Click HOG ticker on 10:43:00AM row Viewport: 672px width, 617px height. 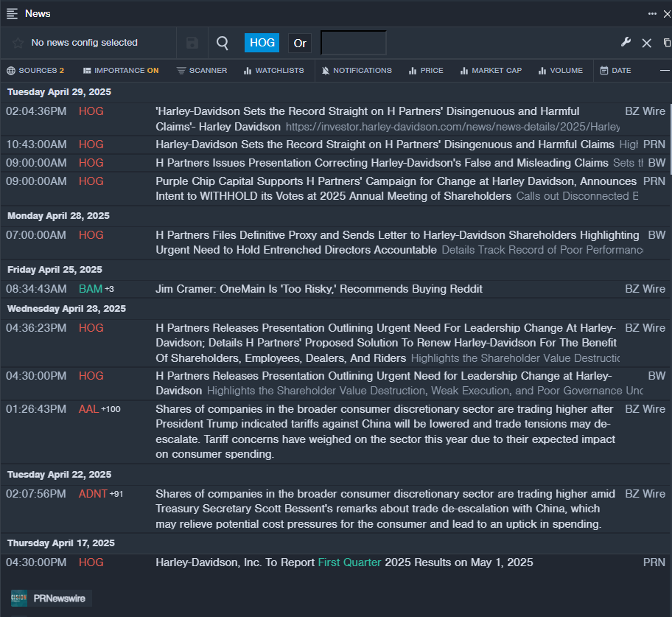[x=91, y=144]
